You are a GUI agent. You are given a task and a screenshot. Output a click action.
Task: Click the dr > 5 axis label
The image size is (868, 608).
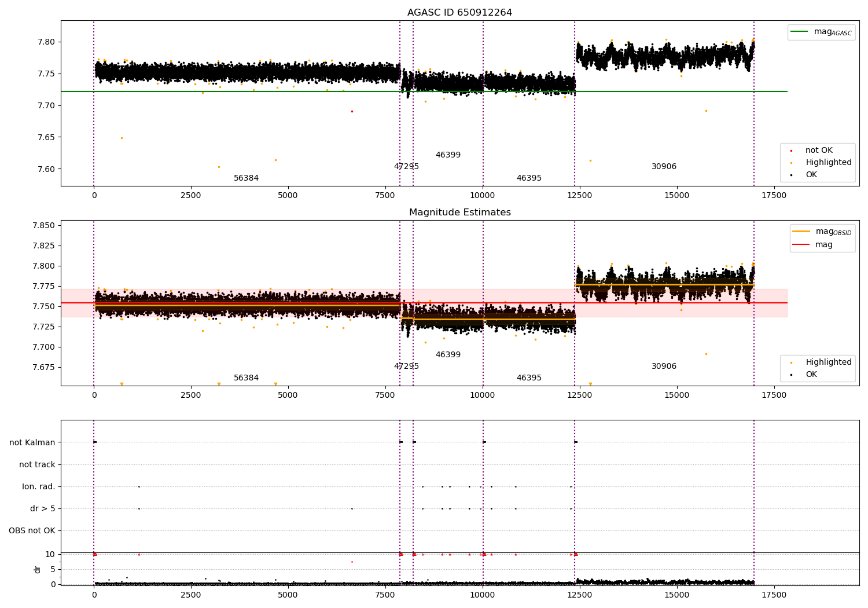coord(43,509)
